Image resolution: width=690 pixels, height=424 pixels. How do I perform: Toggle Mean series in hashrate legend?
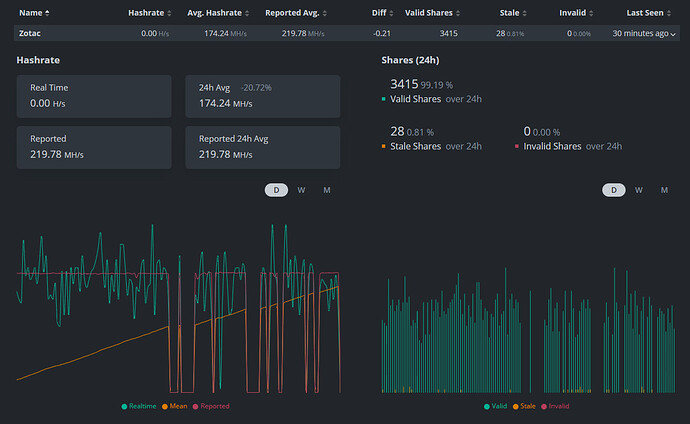[174, 406]
